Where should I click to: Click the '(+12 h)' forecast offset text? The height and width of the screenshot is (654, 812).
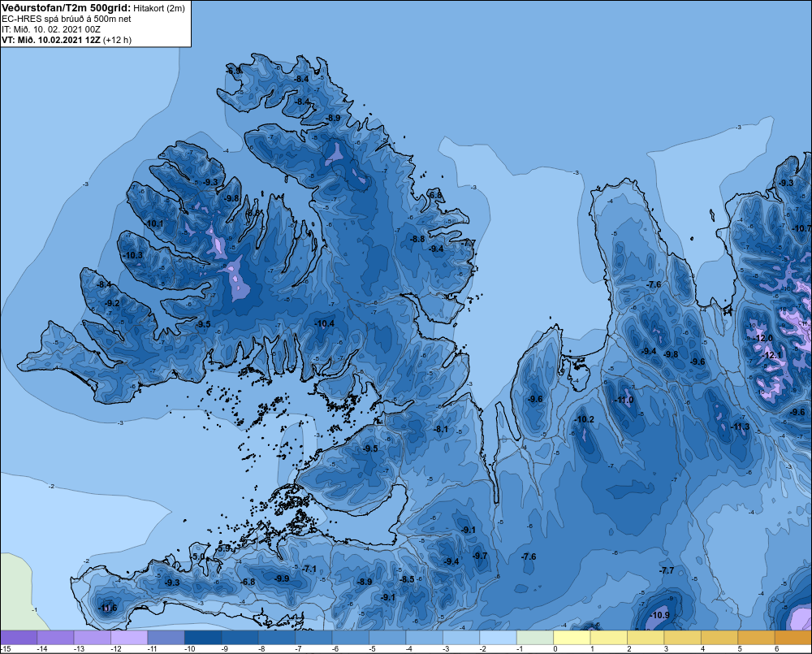click(x=118, y=40)
